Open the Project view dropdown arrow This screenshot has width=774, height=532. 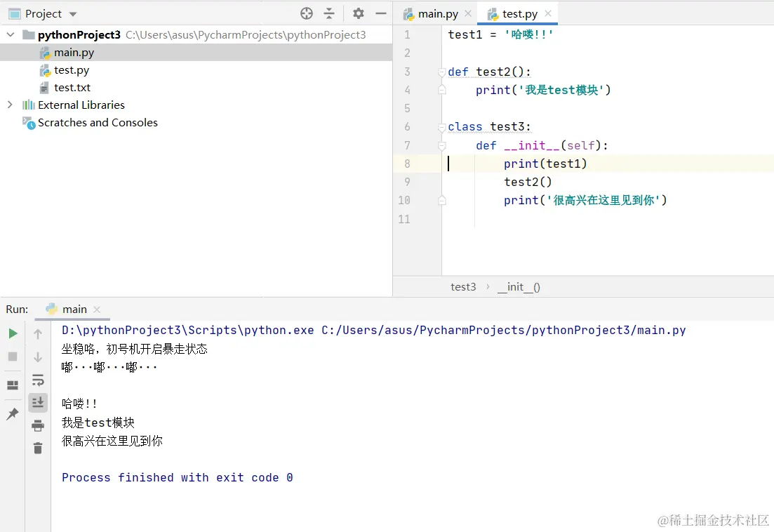point(73,14)
